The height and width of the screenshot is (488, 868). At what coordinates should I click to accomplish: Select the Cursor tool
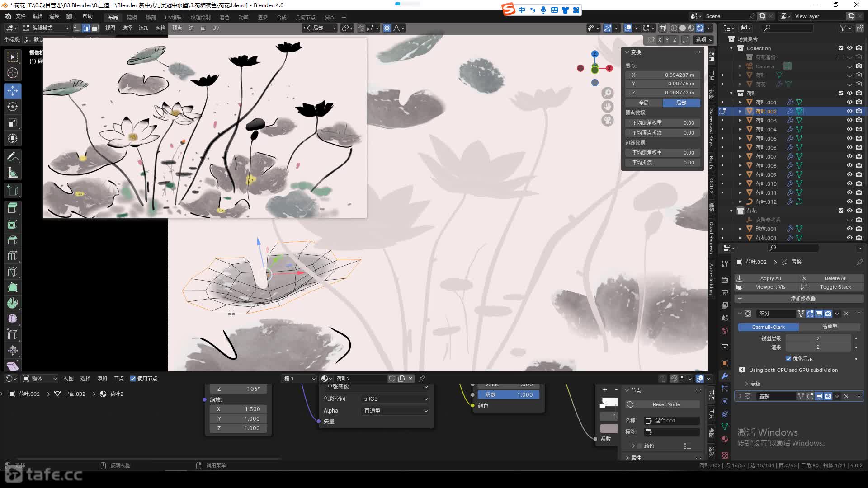(x=13, y=73)
